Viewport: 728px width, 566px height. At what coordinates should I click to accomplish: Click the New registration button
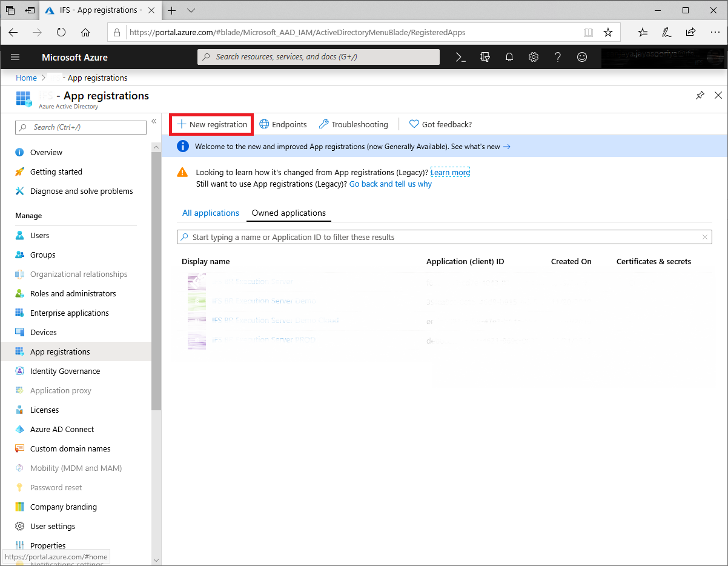212,124
